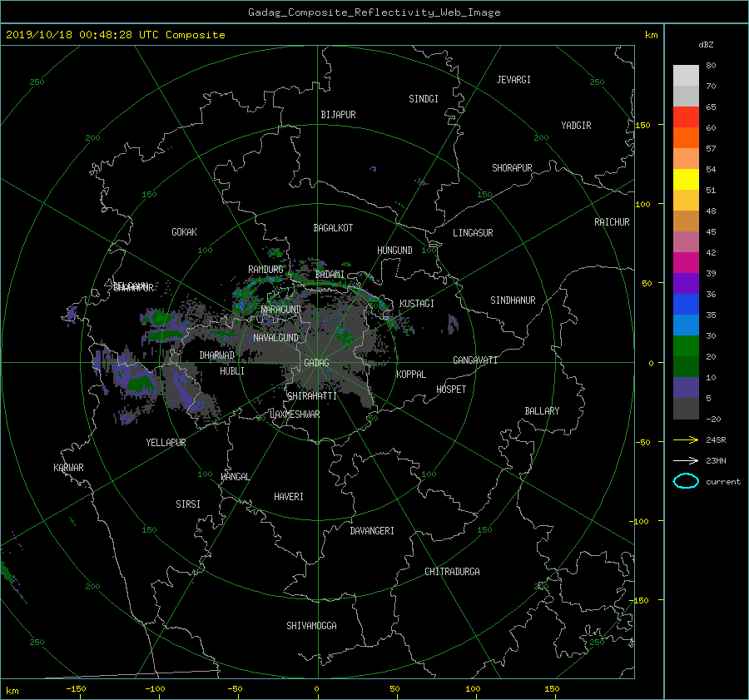Click the LAXMESHWAR city label
Screen dimensions: 749x700
pyautogui.click(x=295, y=415)
